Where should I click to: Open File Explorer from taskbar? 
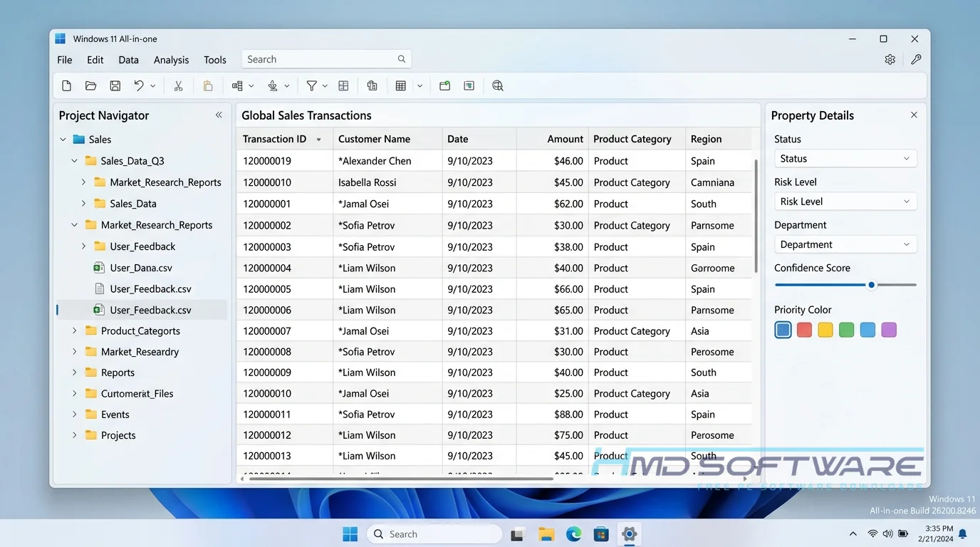click(546, 534)
